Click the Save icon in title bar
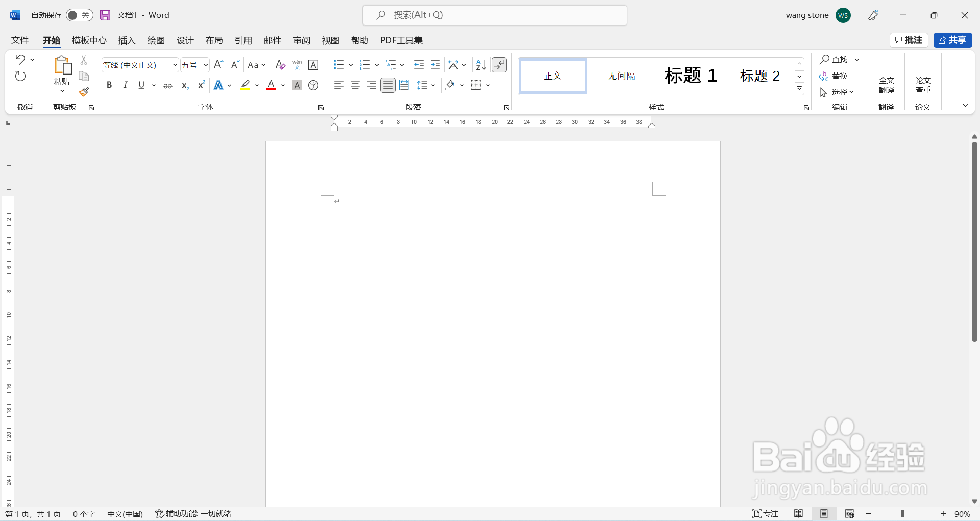Screen dimensions: 980x521 click(x=105, y=15)
